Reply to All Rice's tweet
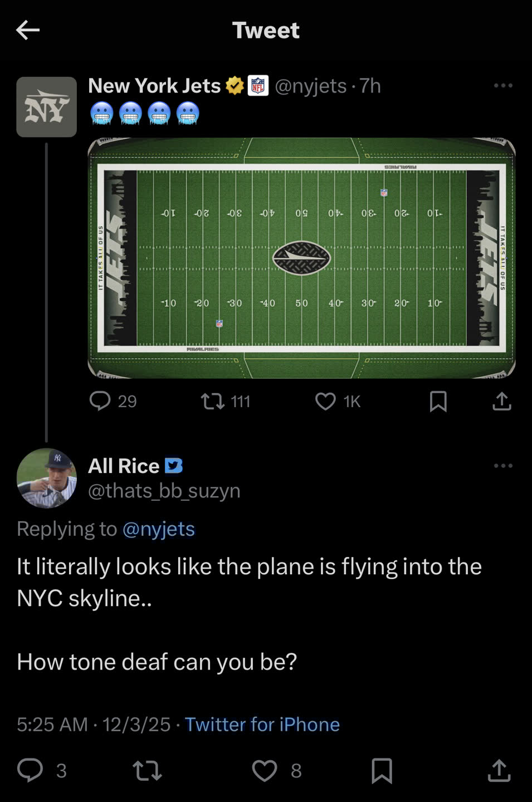The image size is (532, 802). tap(30, 770)
